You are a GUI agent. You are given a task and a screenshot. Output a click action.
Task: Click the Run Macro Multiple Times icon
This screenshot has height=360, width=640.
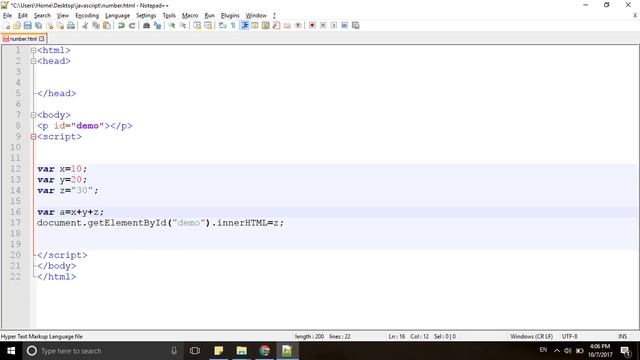[x=344, y=25]
